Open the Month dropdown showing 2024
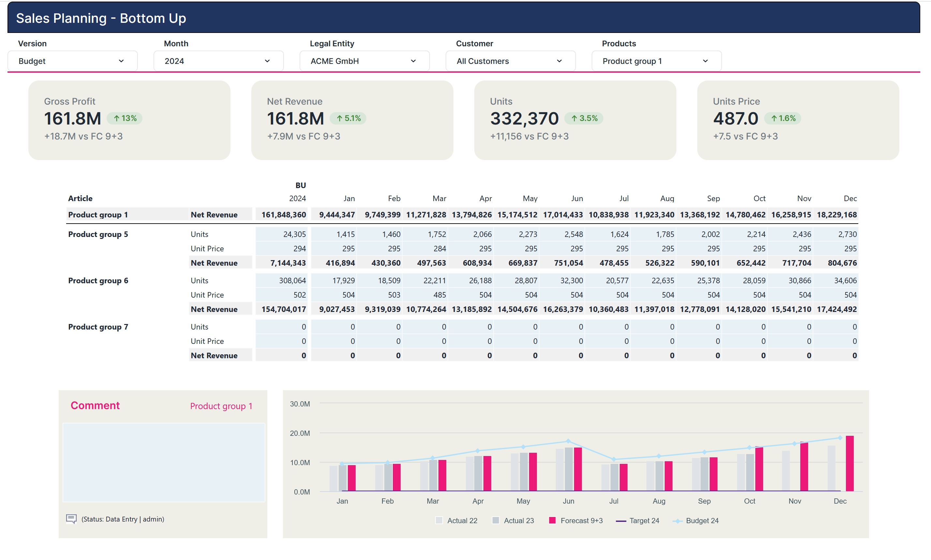931x560 pixels. click(x=218, y=61)
